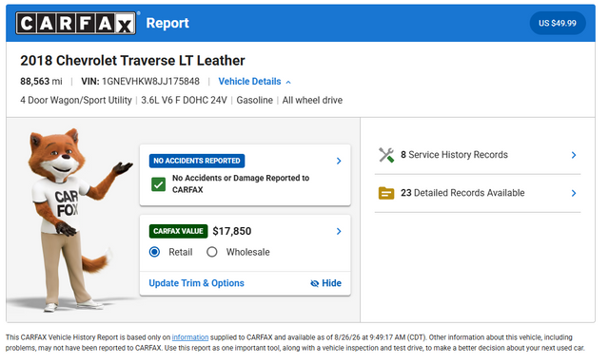This screenshot has height=364, width=609.
Task: Click the yellow folder detailed records icon
Action: (x=386, y=193)
